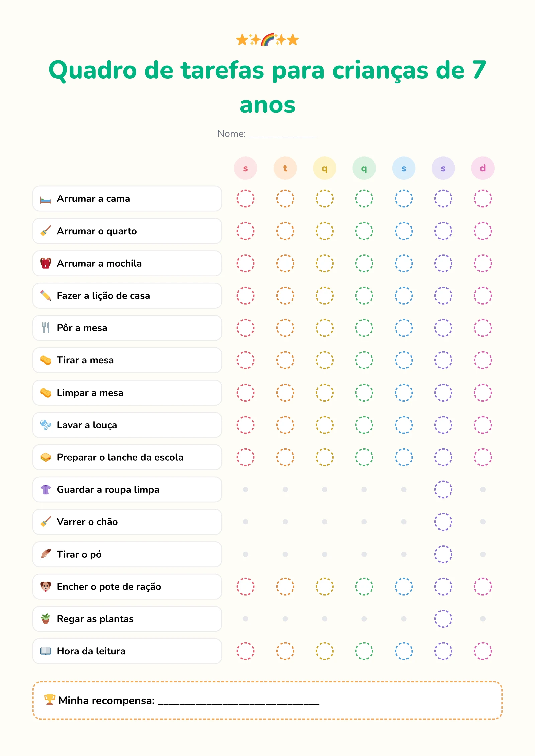Click the dog face icon for Encher o pote

[46, 587]
